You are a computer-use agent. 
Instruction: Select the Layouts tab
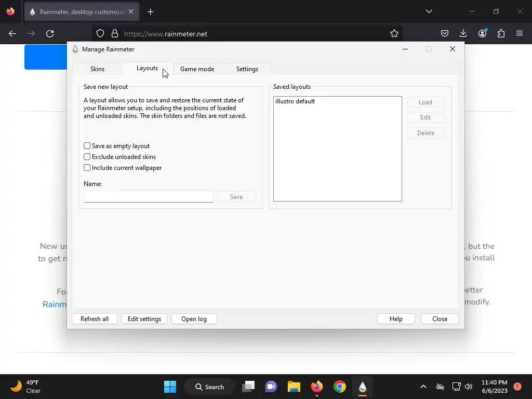click(147, 68)
